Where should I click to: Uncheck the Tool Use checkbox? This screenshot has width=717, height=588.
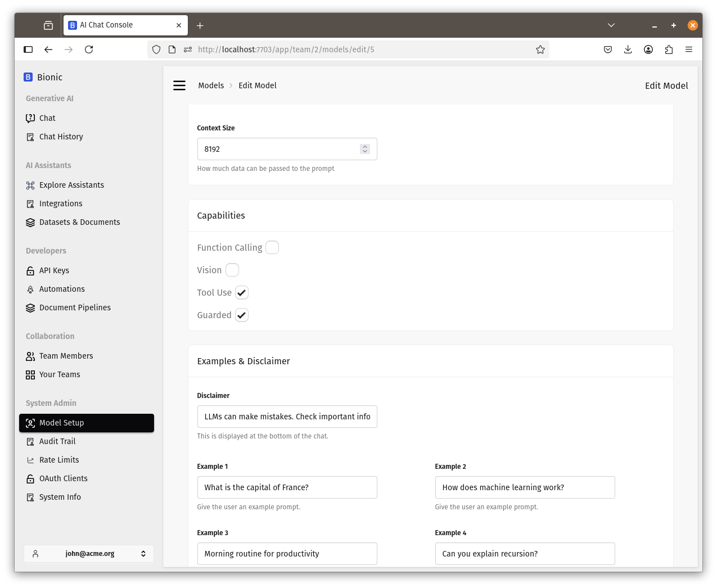coord(242,293)
